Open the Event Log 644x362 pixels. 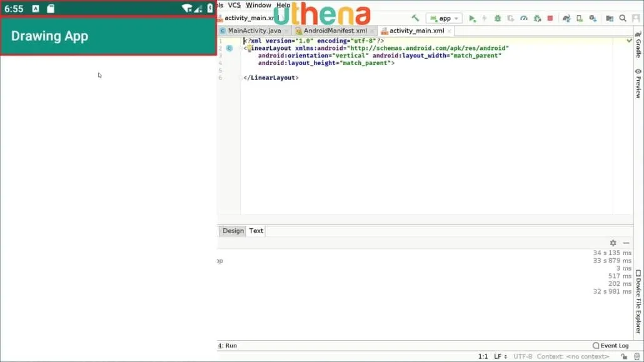coord(611,346)
